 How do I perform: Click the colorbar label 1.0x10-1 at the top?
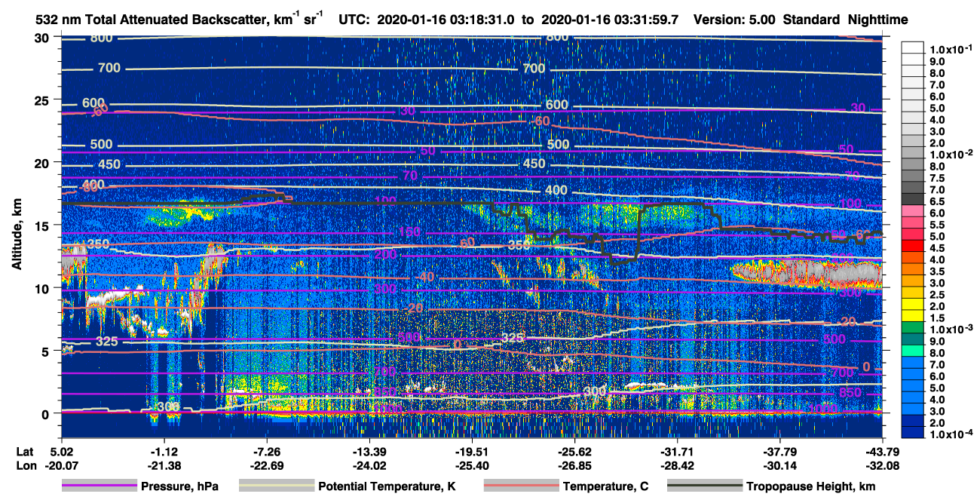click(952, 49)
